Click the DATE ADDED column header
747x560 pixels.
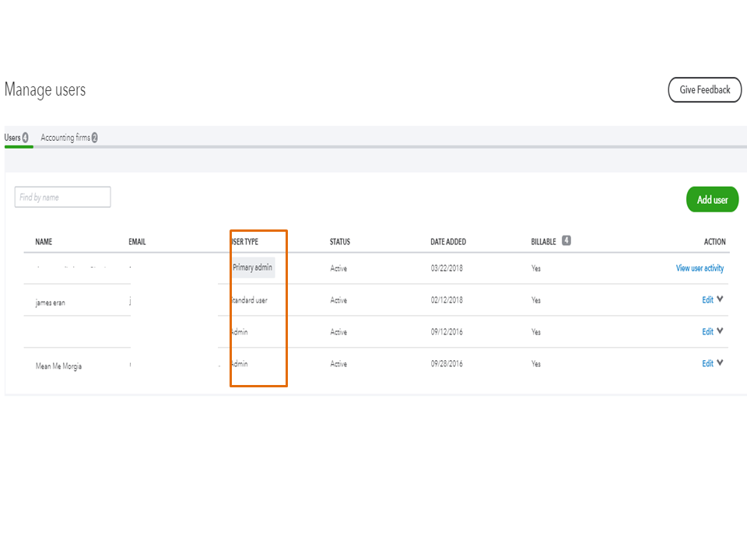[449, 241]
